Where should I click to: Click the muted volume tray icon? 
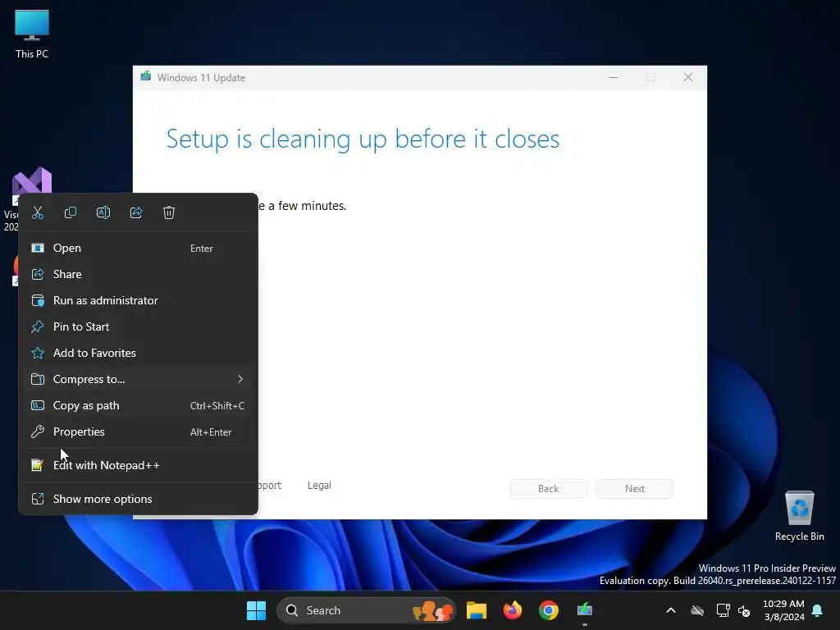click(744, 610)
